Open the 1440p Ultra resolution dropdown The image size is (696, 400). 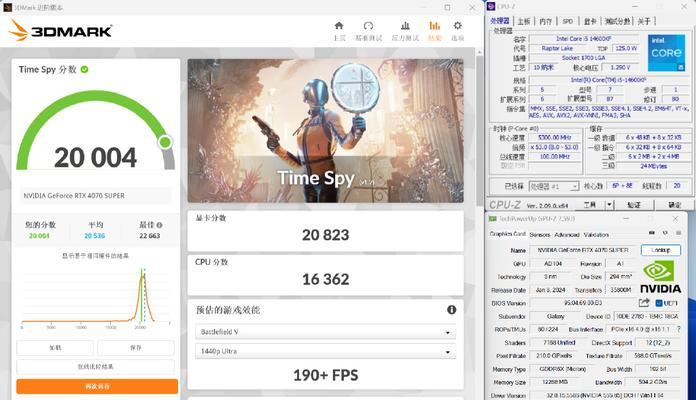325,351
